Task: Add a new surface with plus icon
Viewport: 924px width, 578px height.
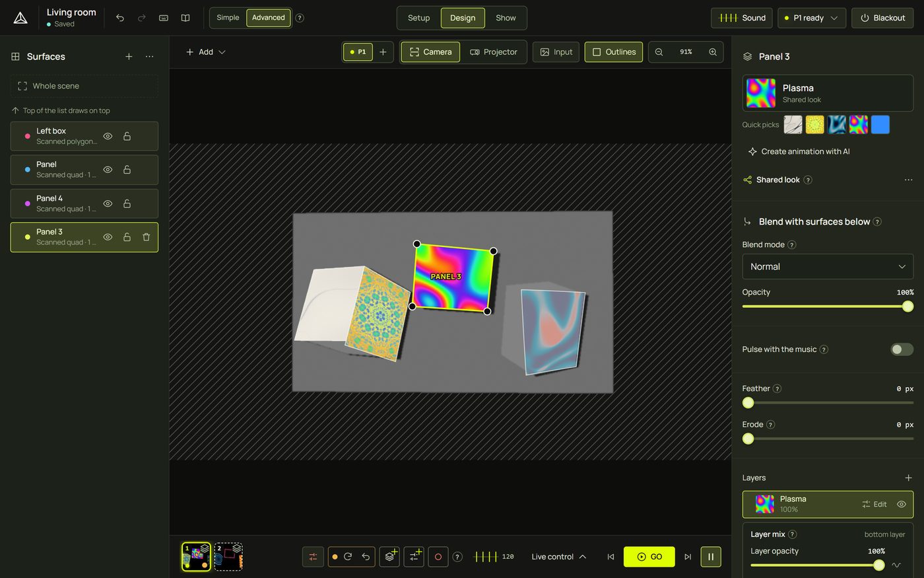Action: pyautogui.click(x=129, y=57)
